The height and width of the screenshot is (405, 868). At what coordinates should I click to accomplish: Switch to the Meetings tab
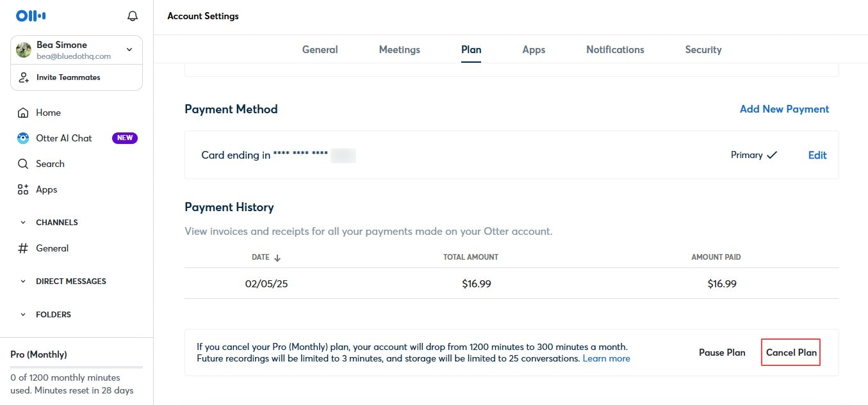(399, 49)
